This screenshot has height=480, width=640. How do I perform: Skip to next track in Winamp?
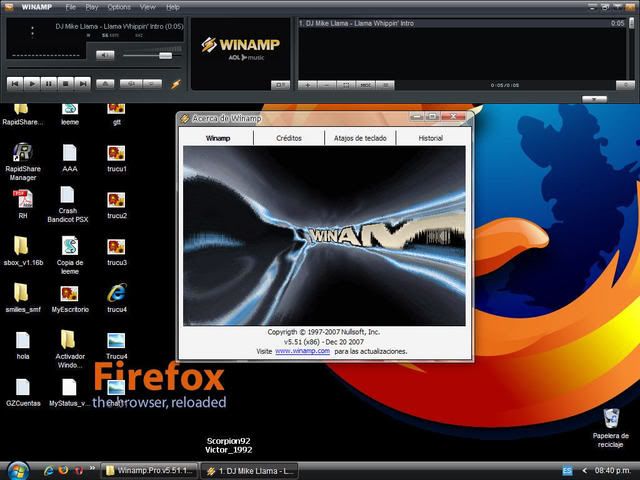click(x=83, y=84)
